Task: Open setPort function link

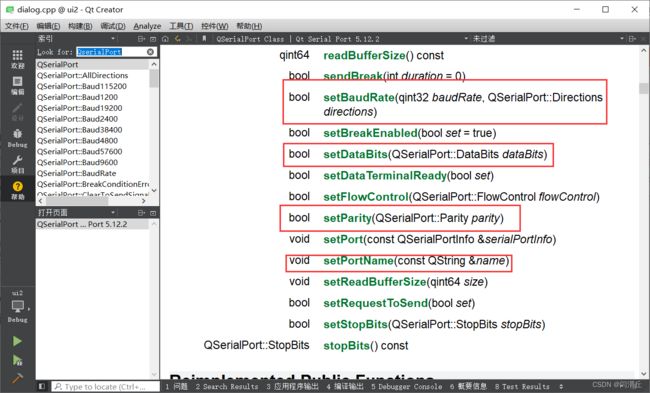Action: (x=343, y=239)
